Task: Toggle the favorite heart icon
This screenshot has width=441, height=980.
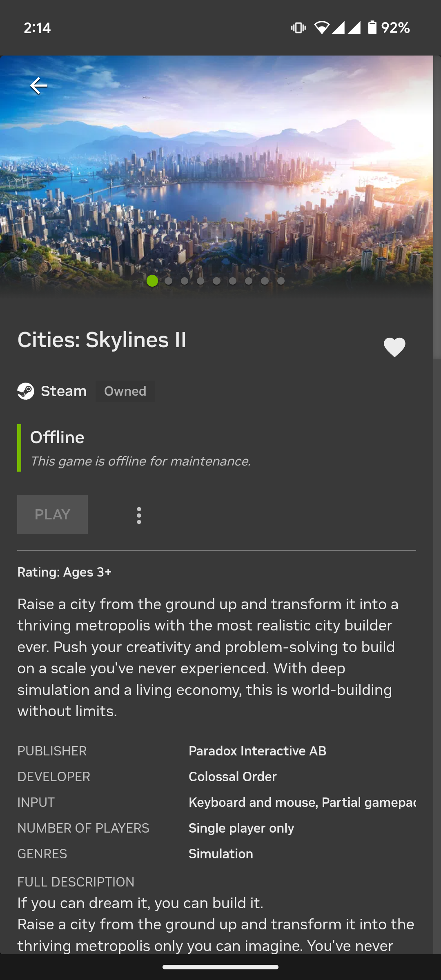Action: pos(394,347)
